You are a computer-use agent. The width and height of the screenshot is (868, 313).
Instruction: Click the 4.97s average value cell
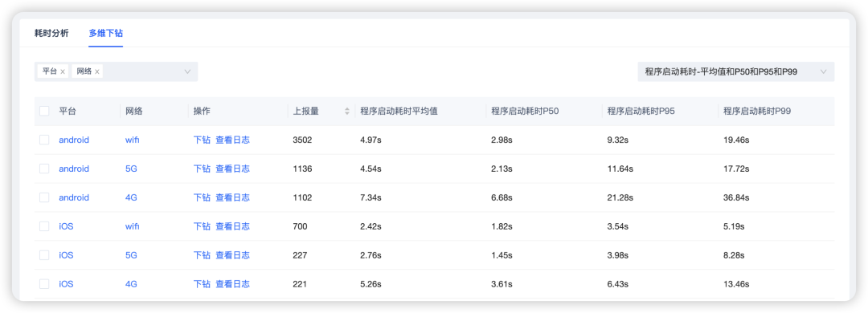[x=371, y=140]
